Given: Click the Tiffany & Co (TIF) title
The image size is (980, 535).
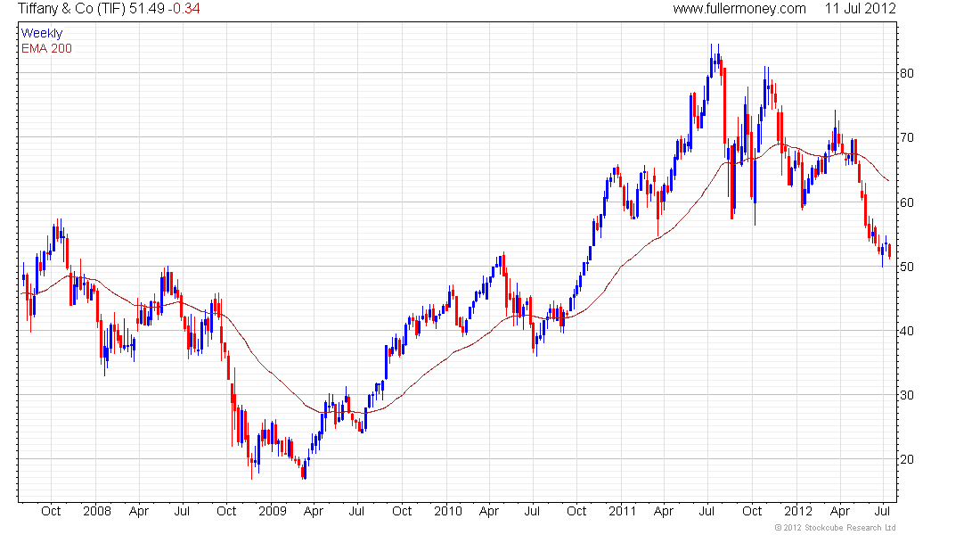Looking at the screenshot, I should click(72, 9).
